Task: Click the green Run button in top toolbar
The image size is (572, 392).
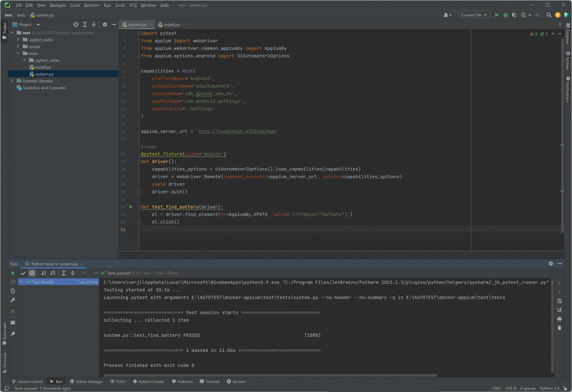Action: (496, 15)
